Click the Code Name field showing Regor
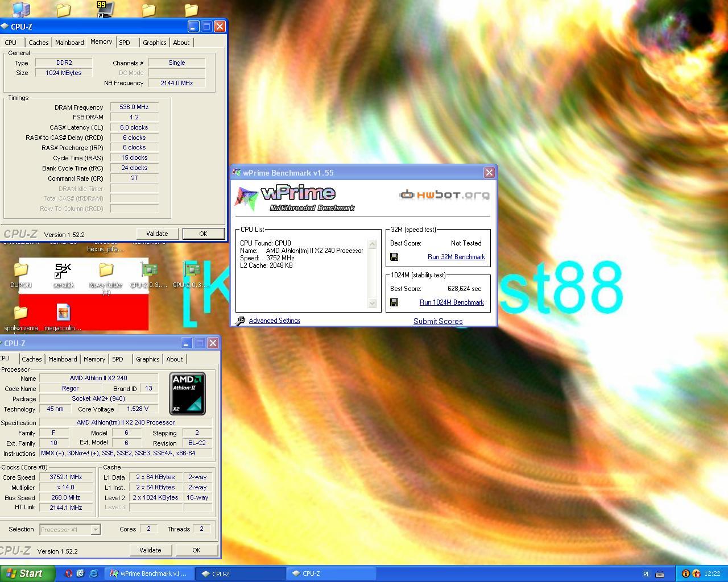This screenshot has width=728, height=582. click(71, 388)
